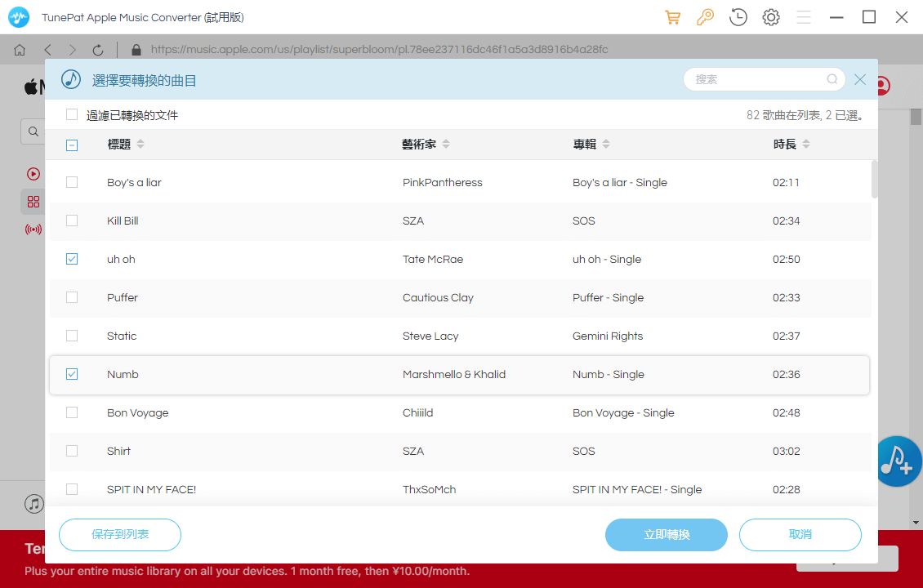The height and width of the screenshot is (588, 923).
Task: Click album Puffer - Single
Action: (608, 297)
